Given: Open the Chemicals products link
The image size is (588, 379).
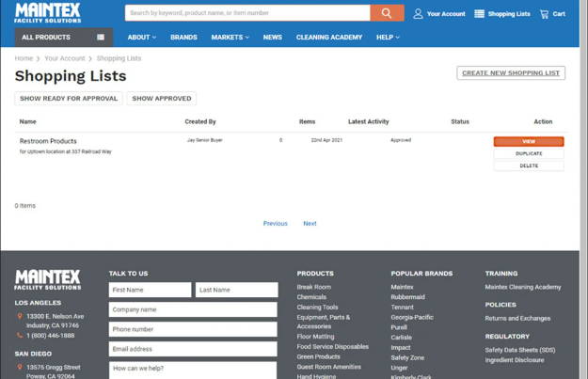Looking at the screenshot, I should (311, 297).
